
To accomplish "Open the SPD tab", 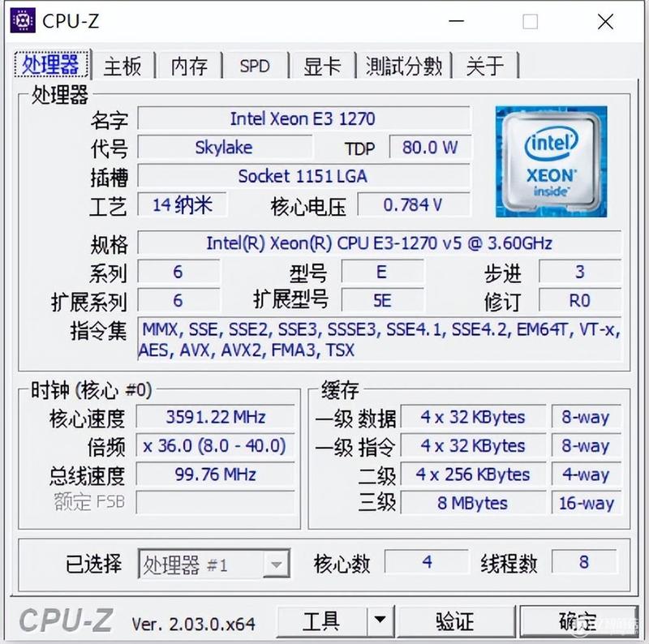I will (255, 66).
